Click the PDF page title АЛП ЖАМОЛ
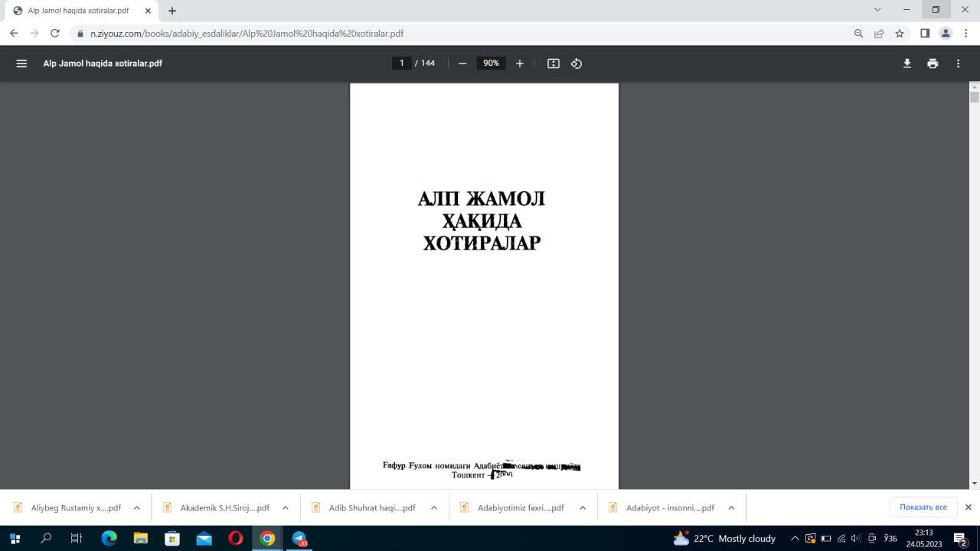Image resolution: width=980 pixels, height=551 pixels. click(x=482, y=199)
